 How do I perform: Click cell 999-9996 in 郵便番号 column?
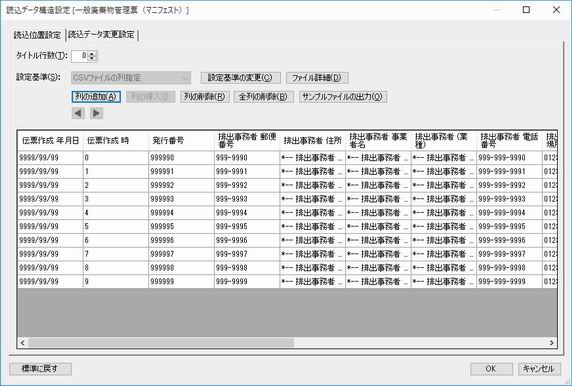pyautogui.click(x=247, y=240)
